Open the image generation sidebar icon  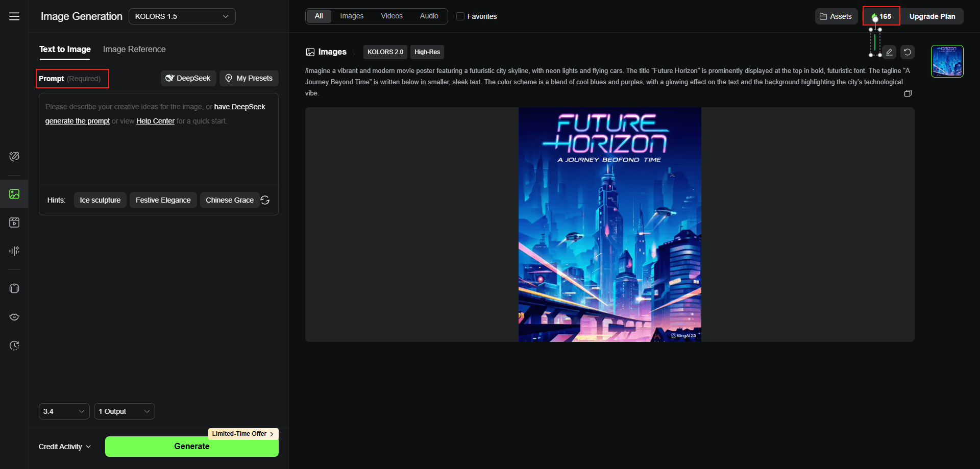coord(14,194)
